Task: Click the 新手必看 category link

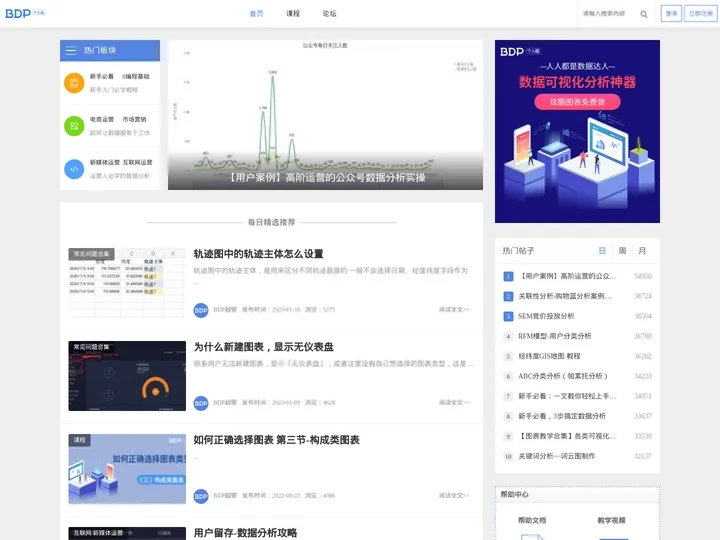Action: [101, 76]
